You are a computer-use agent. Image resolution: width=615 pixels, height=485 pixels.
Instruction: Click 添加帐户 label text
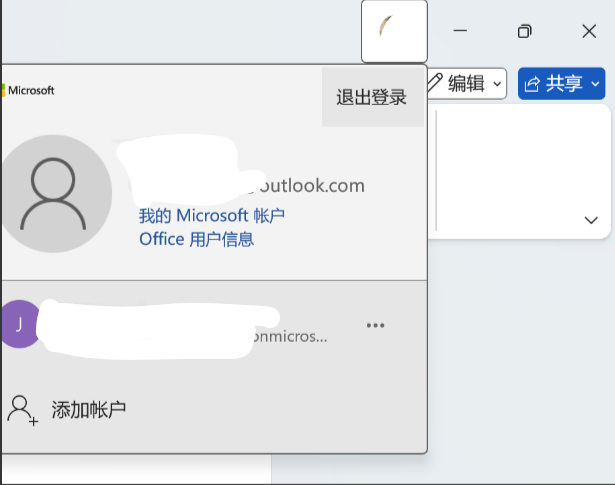coord(89,410)
